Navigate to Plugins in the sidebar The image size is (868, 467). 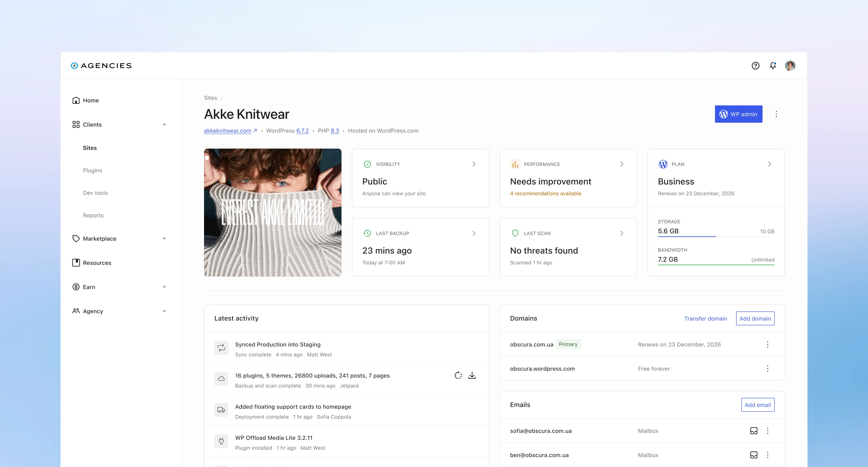click(92, 170)
